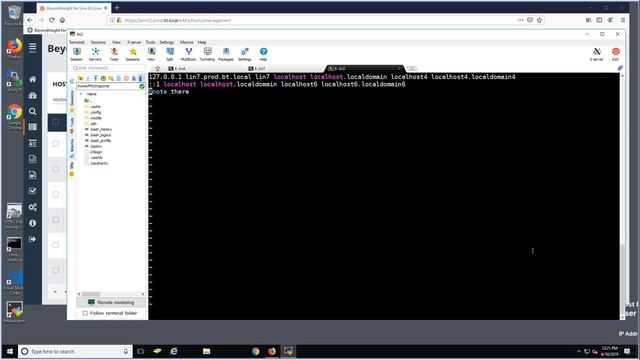
Task: Click the red Exit toolbar icon
Action: click(616, 53)
